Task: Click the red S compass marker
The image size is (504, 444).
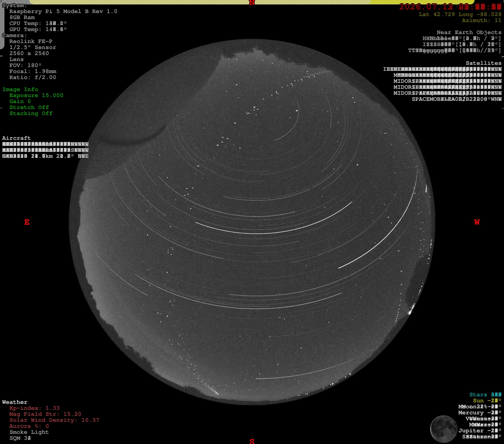Action: (x=252, y=441)
